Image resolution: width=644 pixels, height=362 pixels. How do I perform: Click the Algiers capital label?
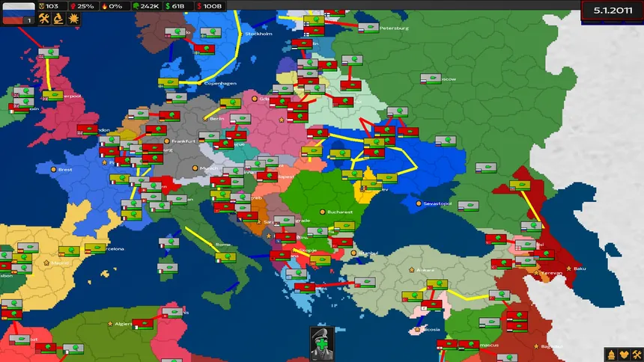(124, 324)
